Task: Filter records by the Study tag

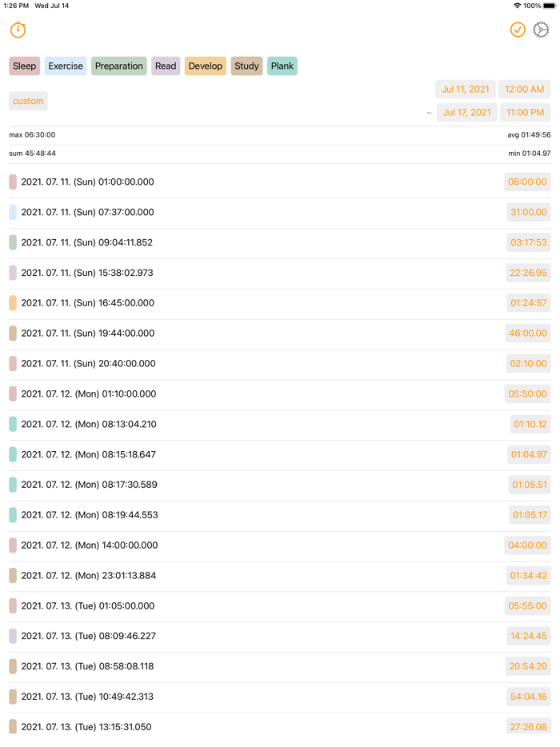Action: (x=246, y=66)
